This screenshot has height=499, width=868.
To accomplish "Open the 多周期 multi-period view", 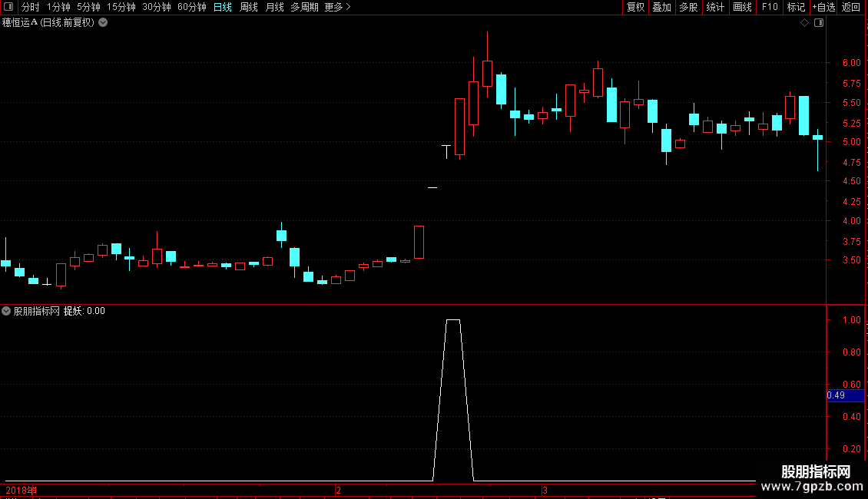I will coord(304,7).
